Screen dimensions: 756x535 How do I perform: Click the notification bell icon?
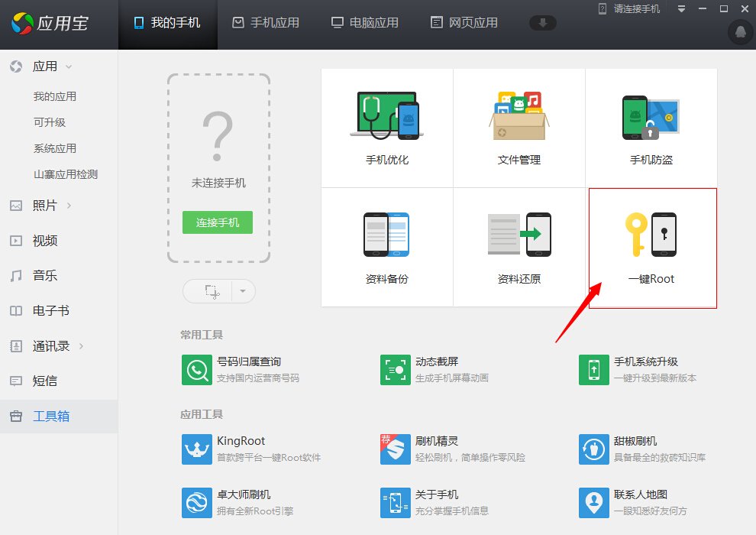[x=738, y=33]
